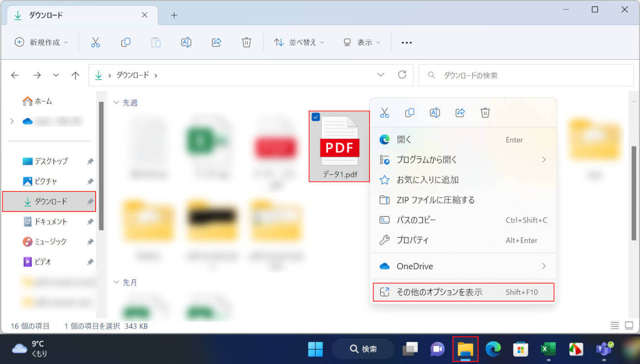Open デスクトップ in the navigation pane

[x=51, y=161]
